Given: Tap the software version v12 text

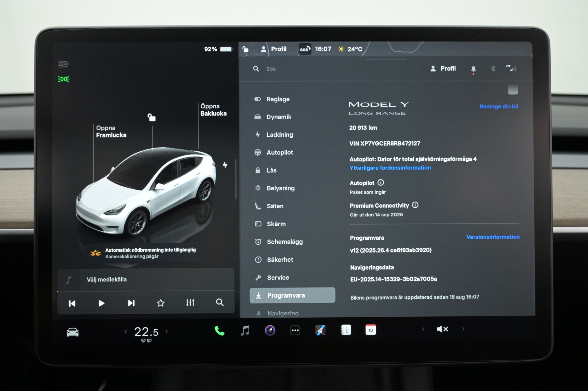Looking at the screenshot, I should coord(391,250).
